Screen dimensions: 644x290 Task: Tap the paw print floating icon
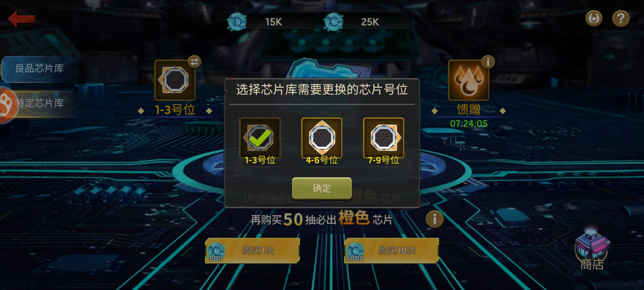pos(6,106)
